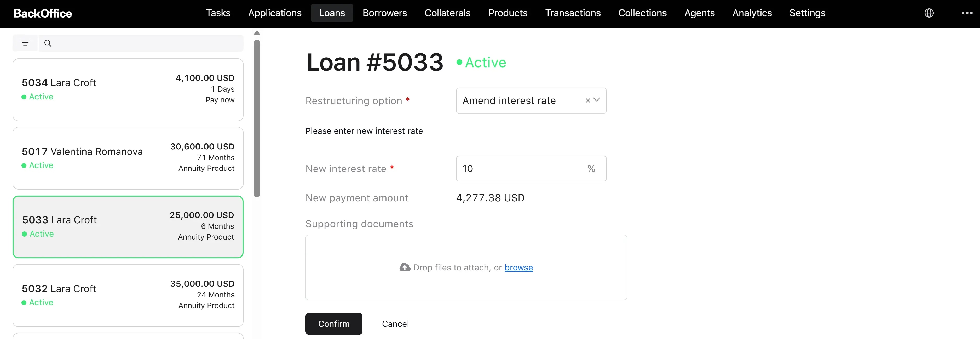
Task: Select loan 5017 Valentina Romanova
Action: (128, 158)
